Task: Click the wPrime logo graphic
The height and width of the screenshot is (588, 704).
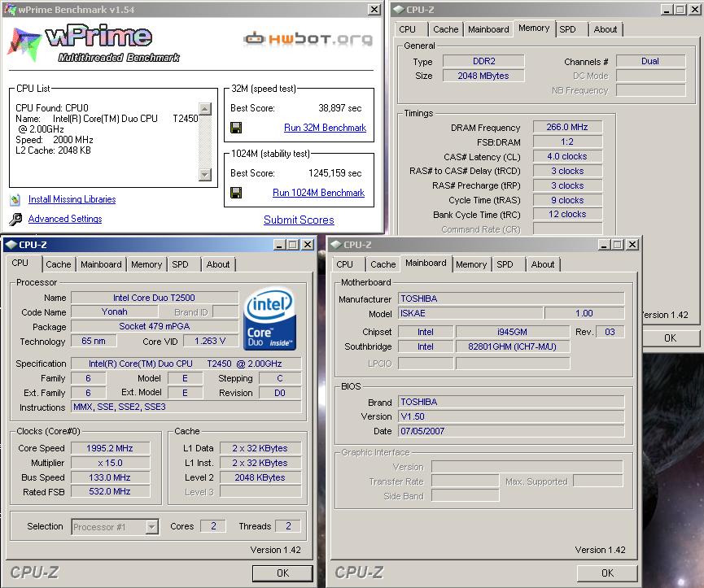Action: coord(94,43)
